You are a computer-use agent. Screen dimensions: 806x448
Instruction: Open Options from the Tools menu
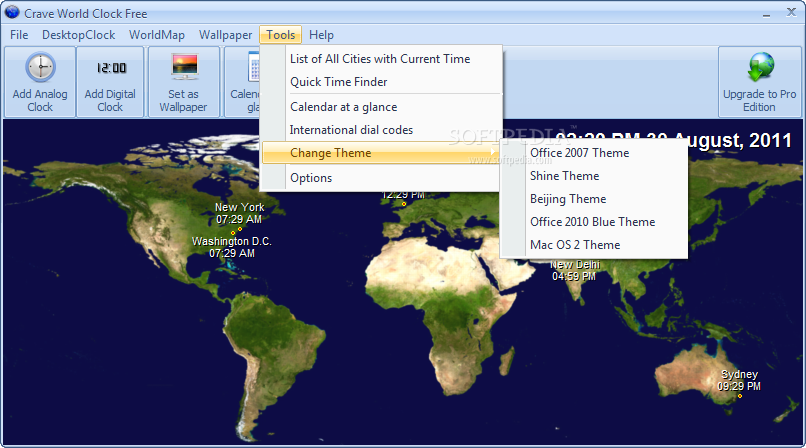[381, 178]
